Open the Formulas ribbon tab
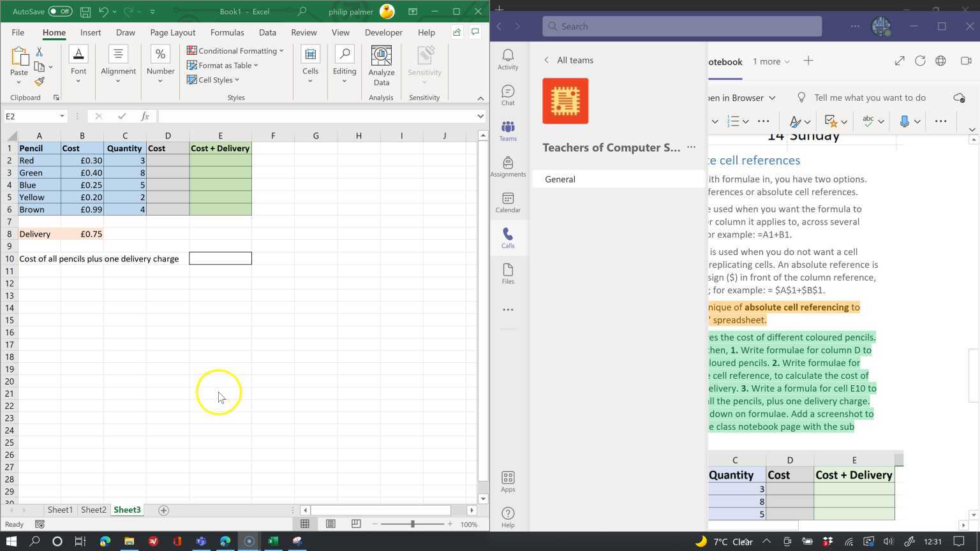This screenshot has height=551, width=980. click(x=227, y=33)
